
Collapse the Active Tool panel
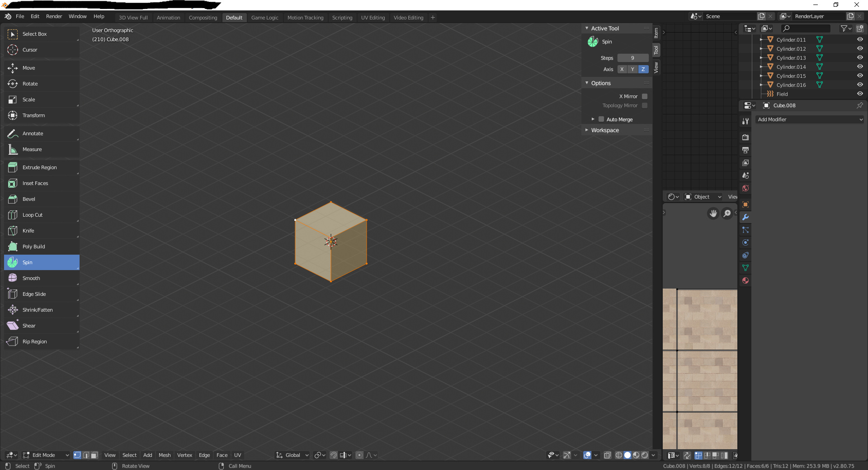(586, 28)
